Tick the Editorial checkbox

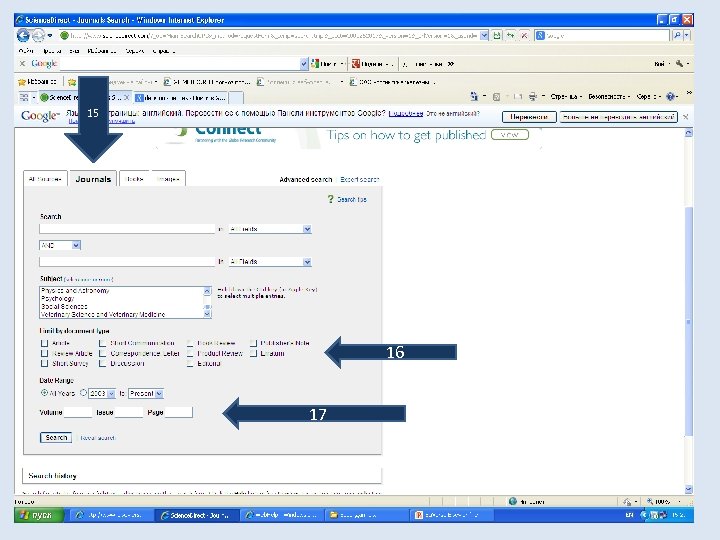(190, 363)
